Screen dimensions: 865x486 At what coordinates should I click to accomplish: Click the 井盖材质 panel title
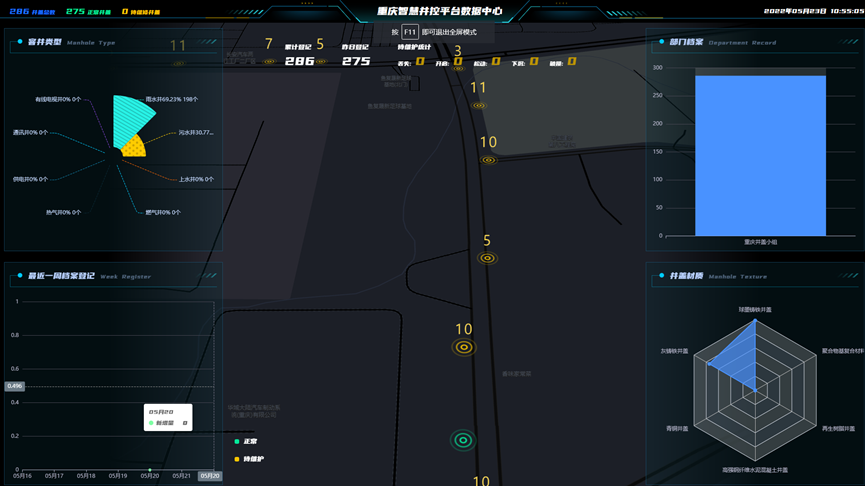(686, 276)
